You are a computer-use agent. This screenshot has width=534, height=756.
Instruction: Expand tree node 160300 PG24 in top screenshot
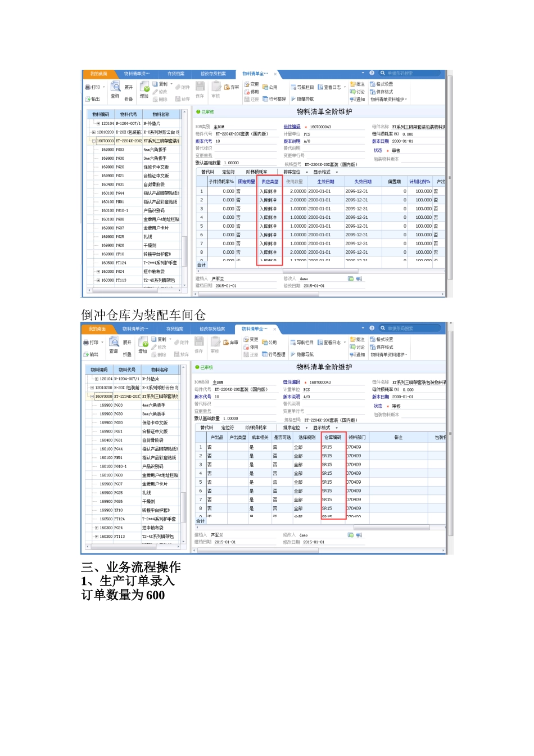[x=98, y=272]
